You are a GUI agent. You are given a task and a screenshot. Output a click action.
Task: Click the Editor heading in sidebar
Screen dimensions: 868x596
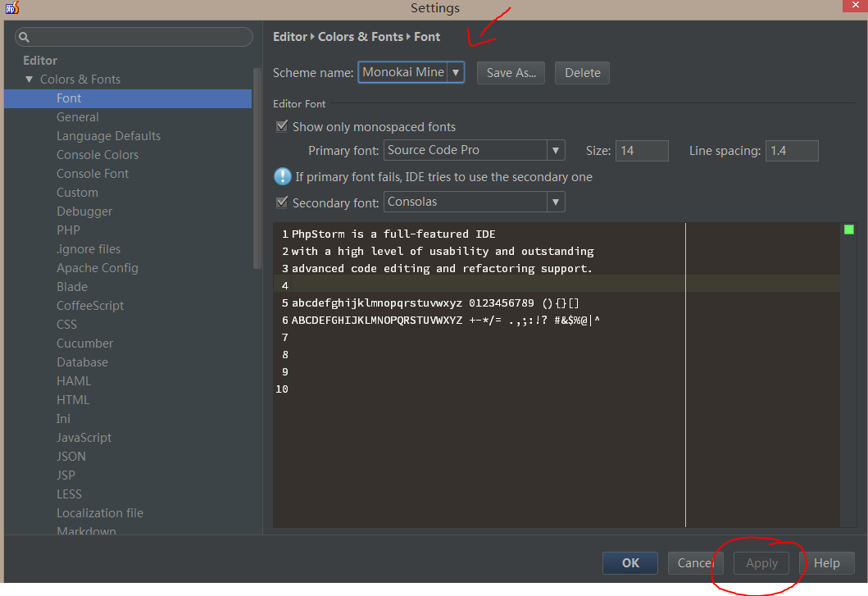[x=40, y=61]
